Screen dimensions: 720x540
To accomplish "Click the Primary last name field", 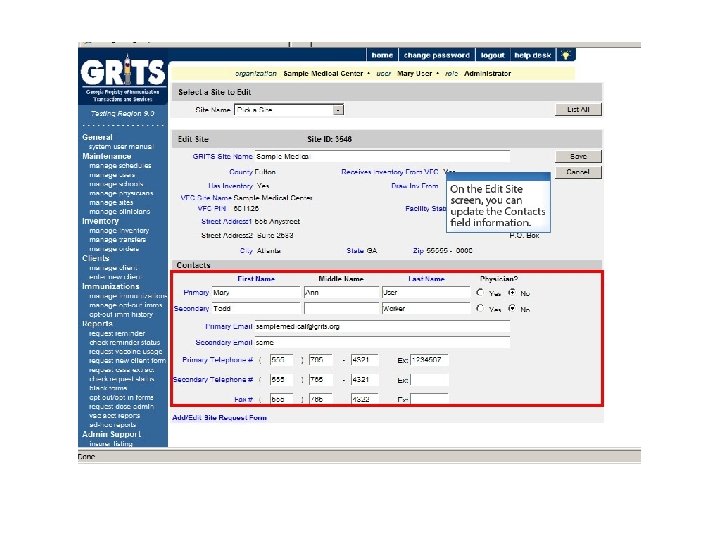I will (x=426, y=292).
